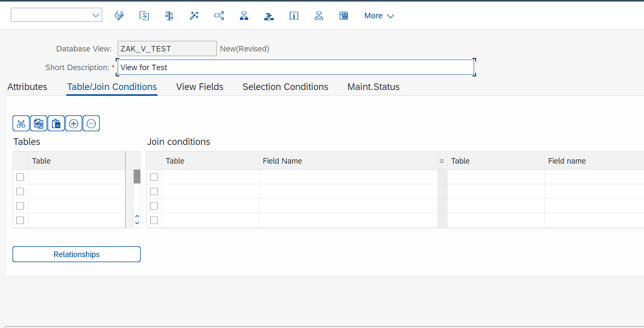Screen dimensions: 644x328
Task: Click the Relationships button
Action: (x=76, y=254)
